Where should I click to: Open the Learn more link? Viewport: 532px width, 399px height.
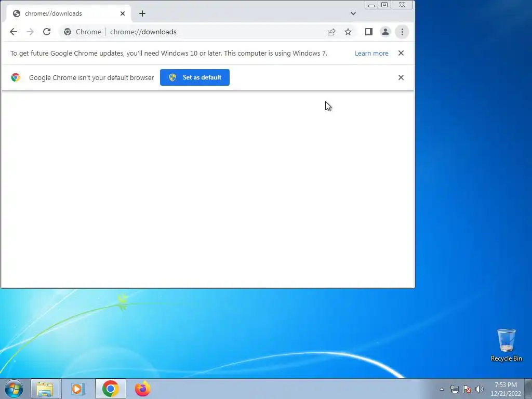[371, 54]
